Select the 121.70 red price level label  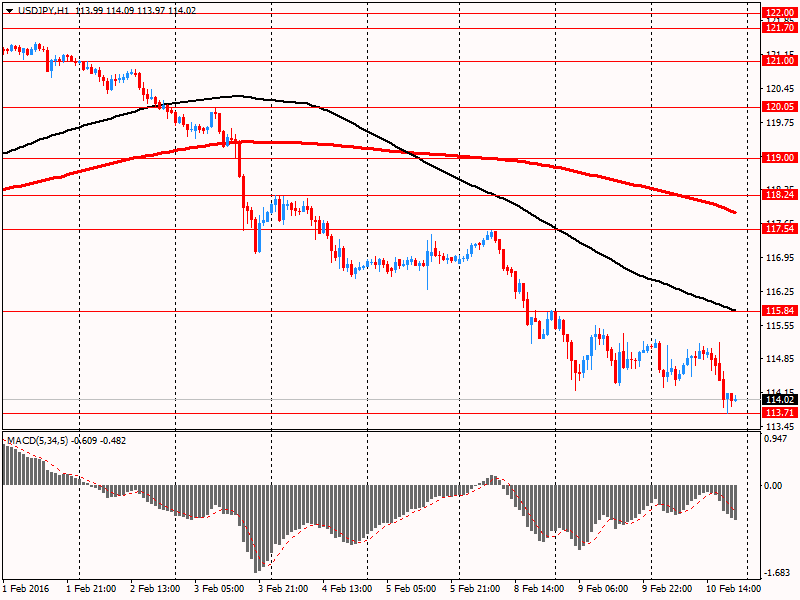coord(780,28)
